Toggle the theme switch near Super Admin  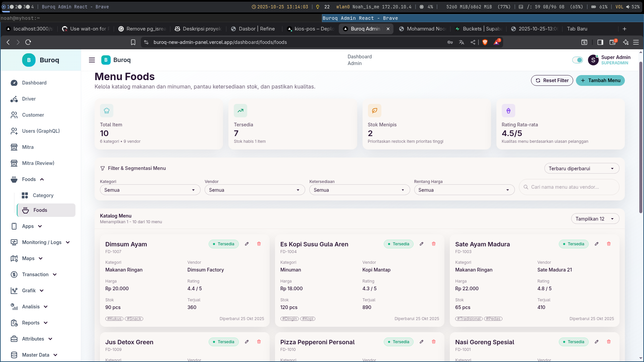pos(577,60)
